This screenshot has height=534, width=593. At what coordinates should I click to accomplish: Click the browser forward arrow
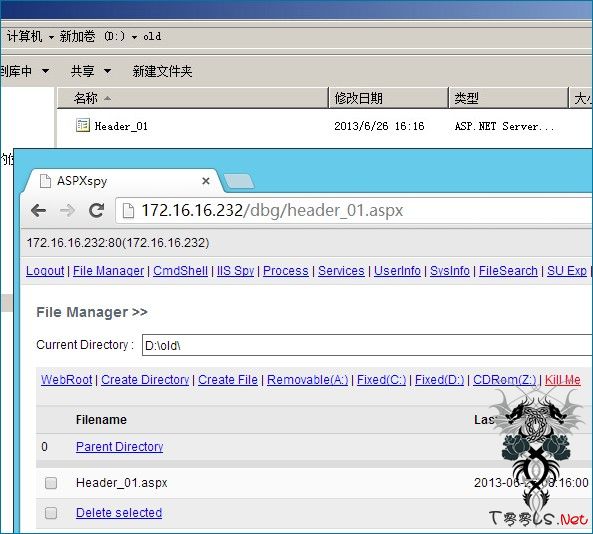68,210
